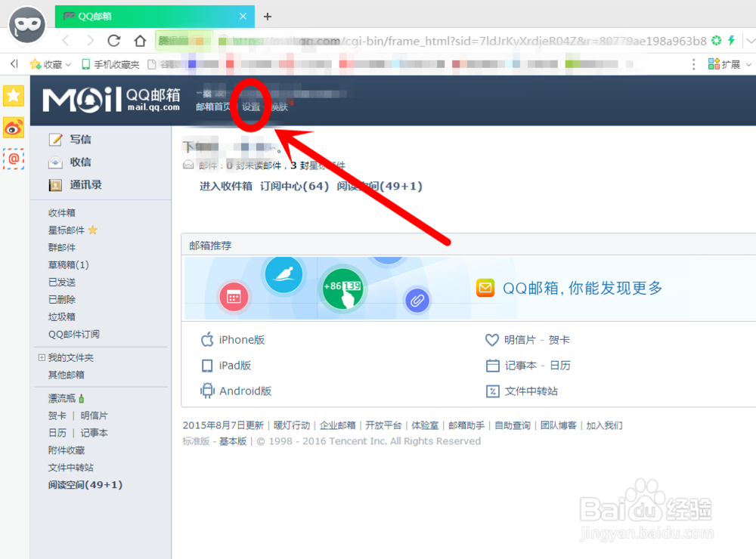This screenshot has height=559, width=756.
Task: Open 群邮件 folder
Action: [62, 247]
